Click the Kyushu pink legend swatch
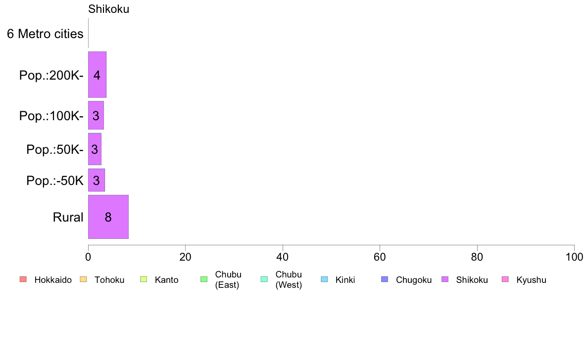The height and width of the screenshot is (364, 588). 505,279
